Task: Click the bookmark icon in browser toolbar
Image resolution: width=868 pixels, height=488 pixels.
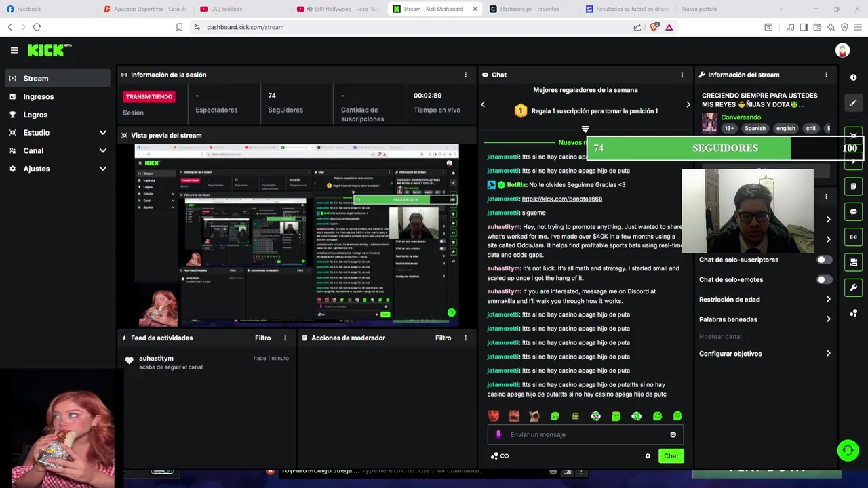Action: click(x=179, y=27)
